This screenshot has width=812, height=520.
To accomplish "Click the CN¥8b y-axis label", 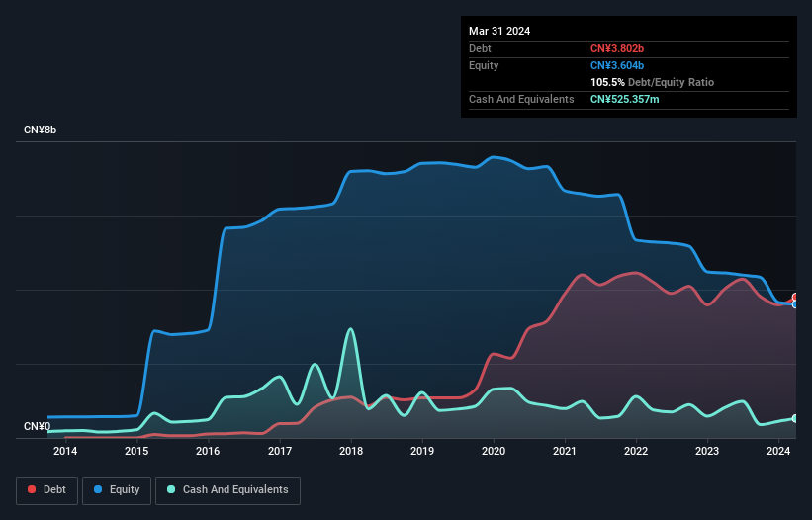I will pos(40,130).
